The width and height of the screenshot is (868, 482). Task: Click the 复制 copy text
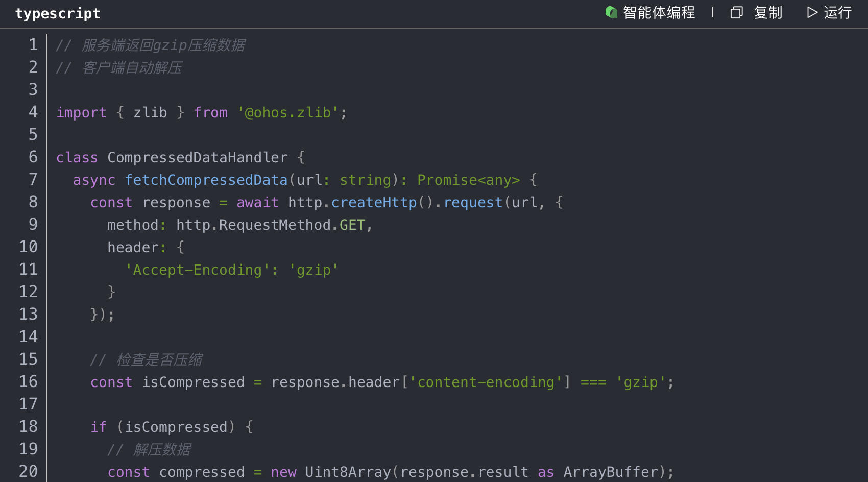coord(768,12)
